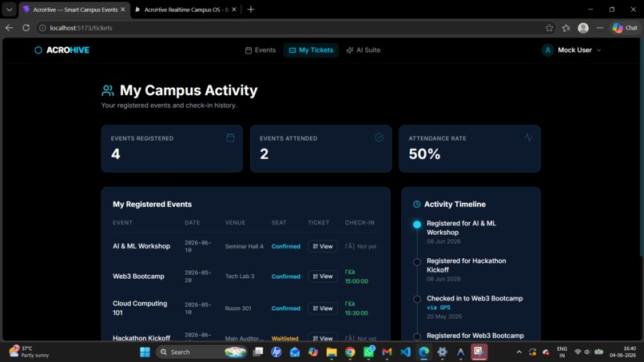Click Registered for Web3 Bootcamp timeline entry
644x362 pixels.
(x=475, y=336)
